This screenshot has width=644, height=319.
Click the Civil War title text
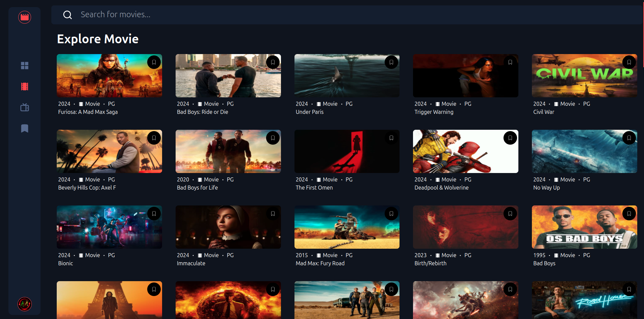544,112
